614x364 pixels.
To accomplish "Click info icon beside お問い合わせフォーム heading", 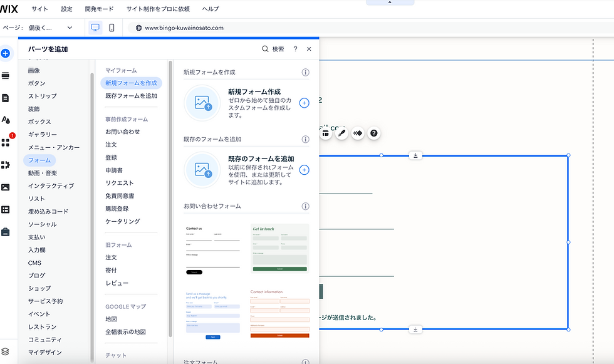I will [306, 206].
